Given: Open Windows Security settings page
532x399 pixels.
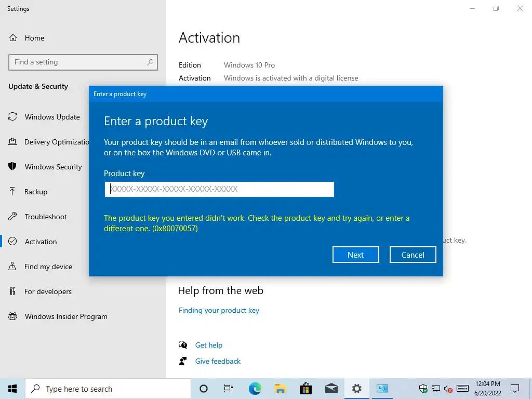Looking at the screenshot, I should 54,167.
